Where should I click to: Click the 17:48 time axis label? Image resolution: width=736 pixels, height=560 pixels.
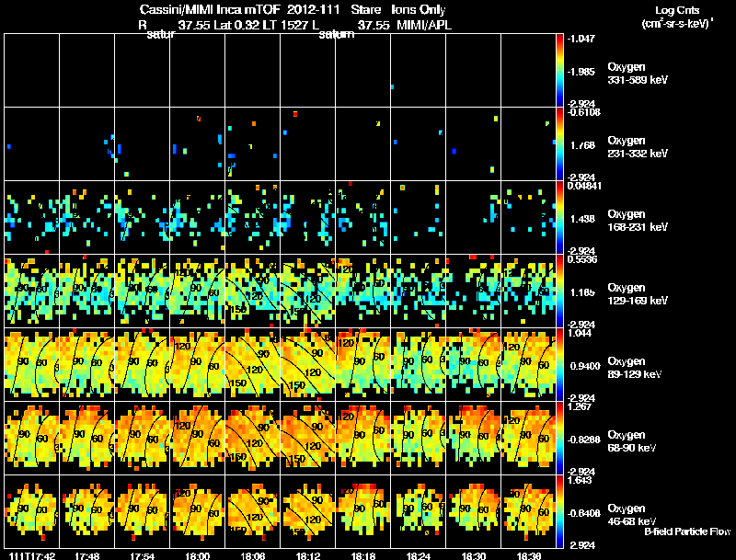point(87,556)
